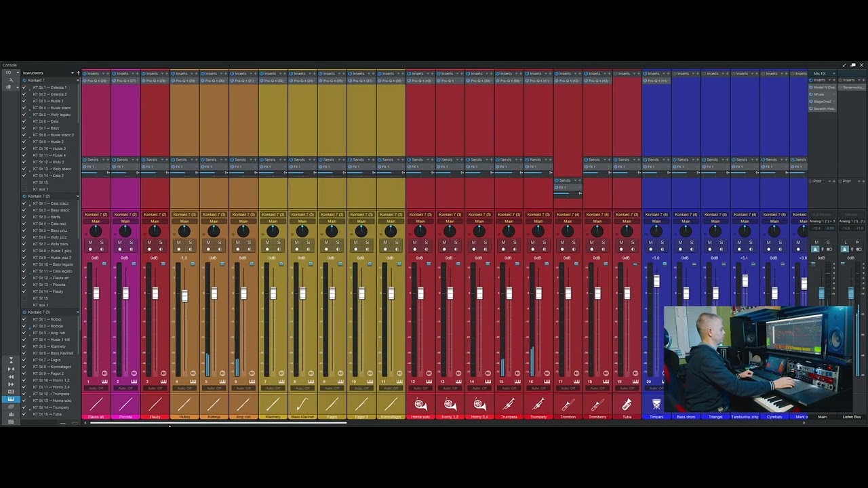The image size is (868, 488).
Task: Add an insert on the Flauta alt channel
Action: 107,73
